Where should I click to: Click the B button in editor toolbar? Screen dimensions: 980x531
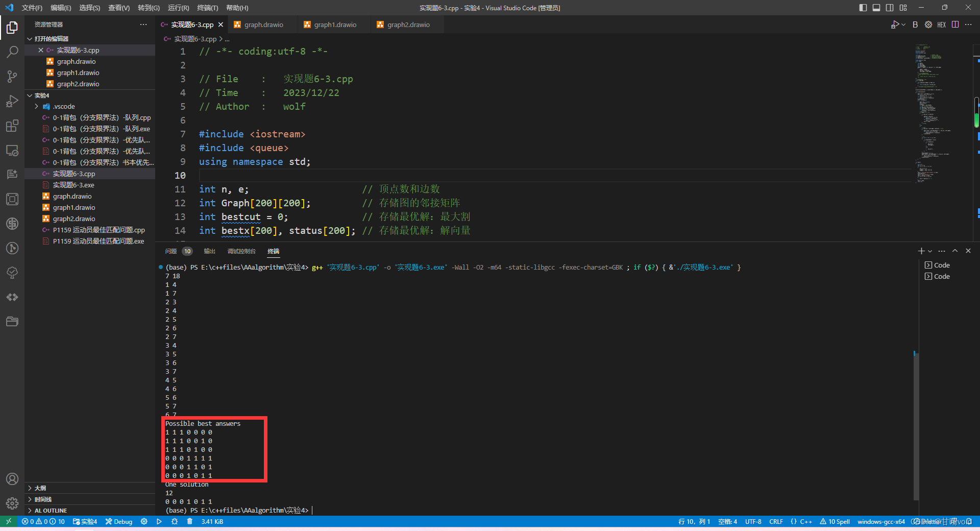(915, 25)
